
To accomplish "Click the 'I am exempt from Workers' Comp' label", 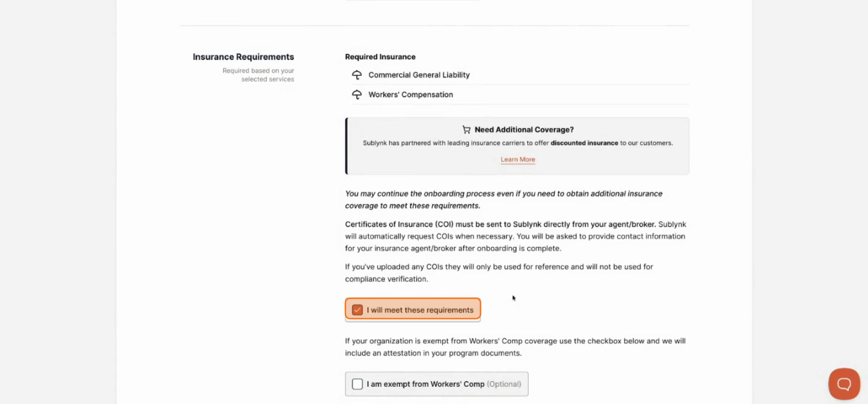I will click(425, 384).
